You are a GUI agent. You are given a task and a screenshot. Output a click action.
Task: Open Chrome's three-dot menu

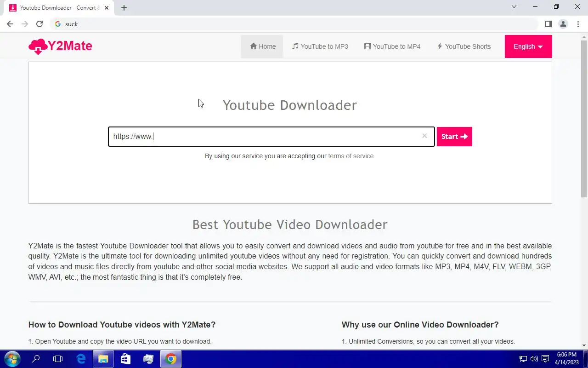click(x=577, y=24)
